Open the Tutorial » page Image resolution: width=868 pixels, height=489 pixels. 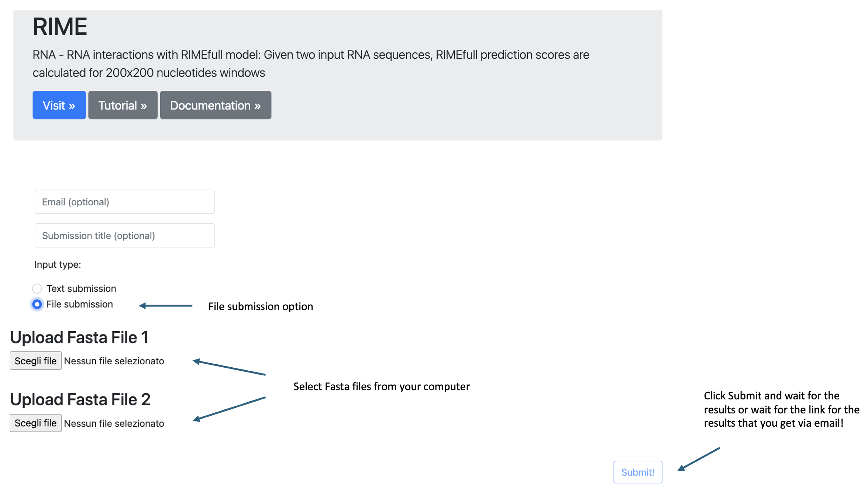123,105
